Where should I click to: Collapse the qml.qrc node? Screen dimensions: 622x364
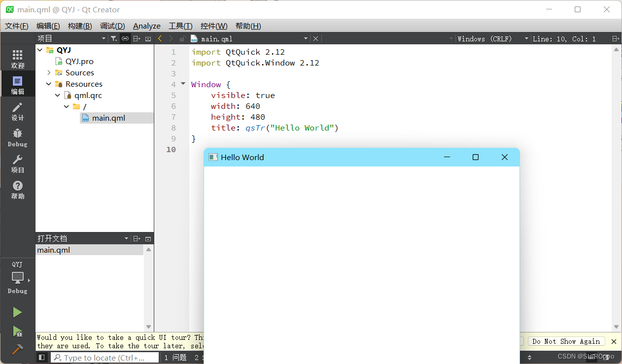point(58,95)
